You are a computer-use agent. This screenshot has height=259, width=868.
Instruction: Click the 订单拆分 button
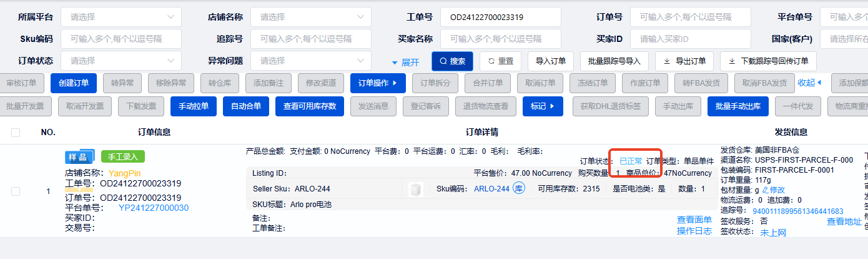tap(435, 83)
